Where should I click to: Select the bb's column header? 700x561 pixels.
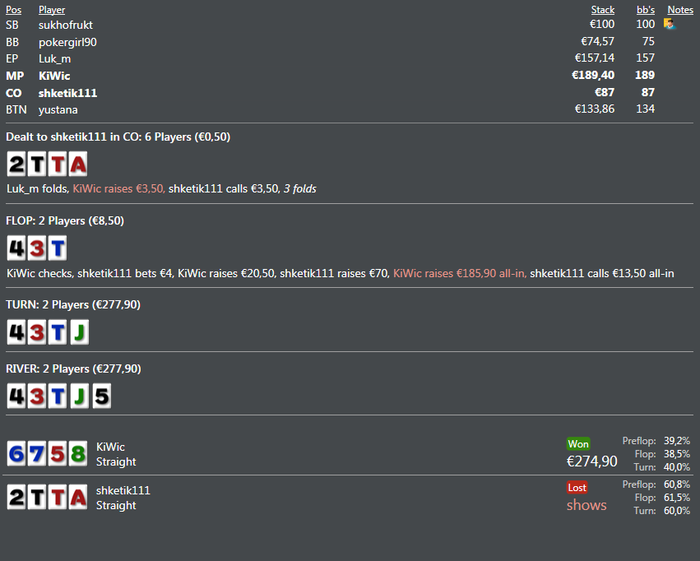coord(646,10)
